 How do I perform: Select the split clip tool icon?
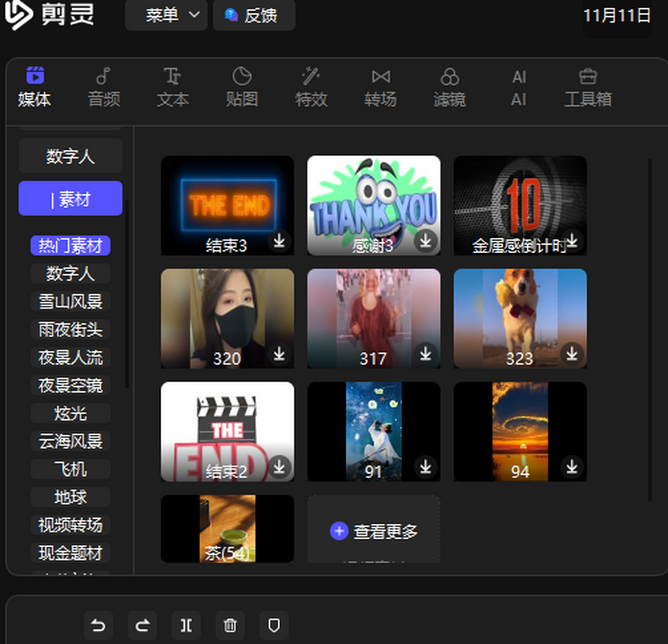click(186, 626)
